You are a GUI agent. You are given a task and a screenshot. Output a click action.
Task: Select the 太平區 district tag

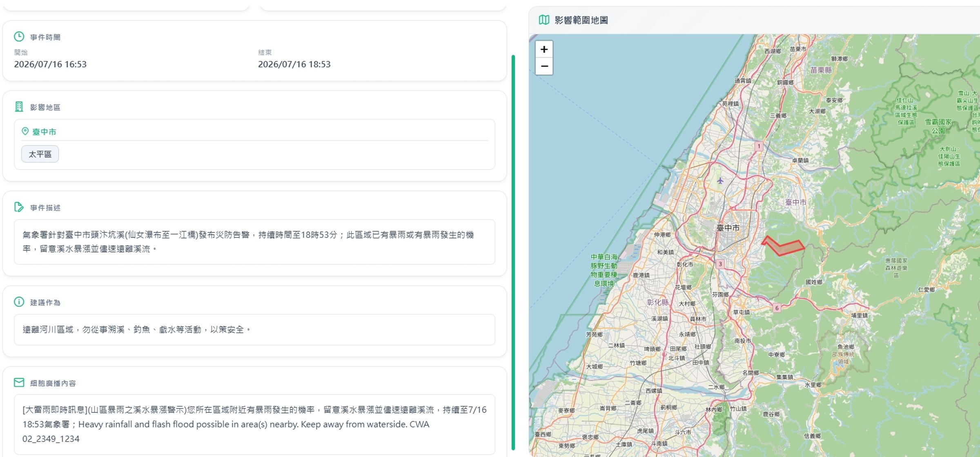click(x=40, y=154)
